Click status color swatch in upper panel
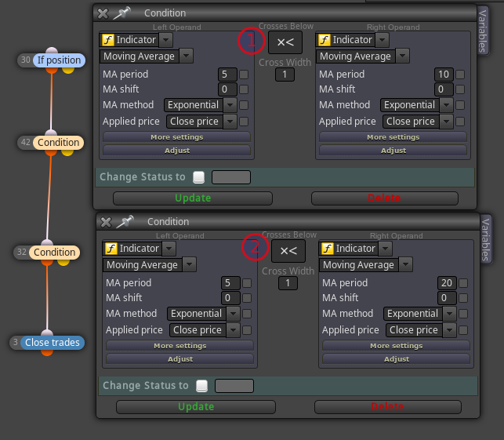 (x=231, y=177)
